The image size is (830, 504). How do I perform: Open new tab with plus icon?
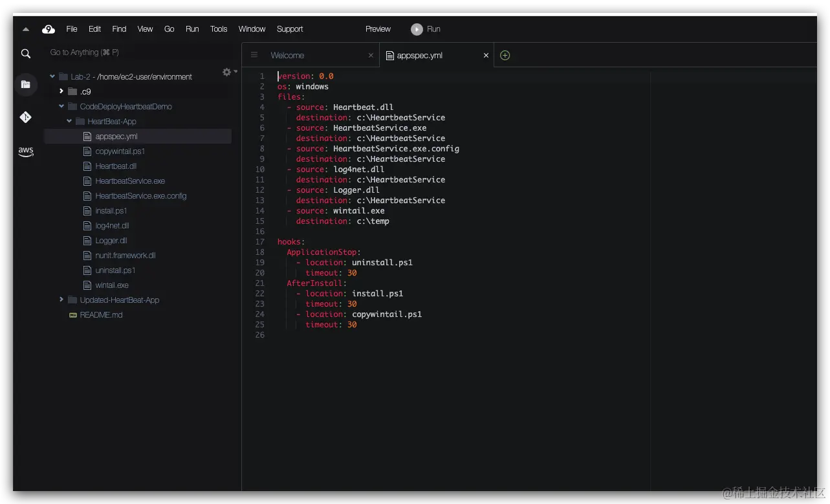click(505, 56)
